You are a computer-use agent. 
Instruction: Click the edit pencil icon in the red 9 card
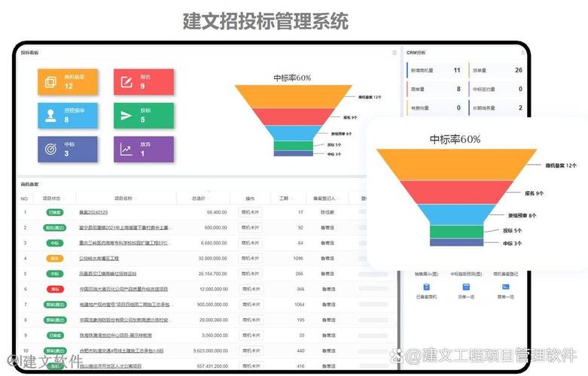tap(126, 82)
